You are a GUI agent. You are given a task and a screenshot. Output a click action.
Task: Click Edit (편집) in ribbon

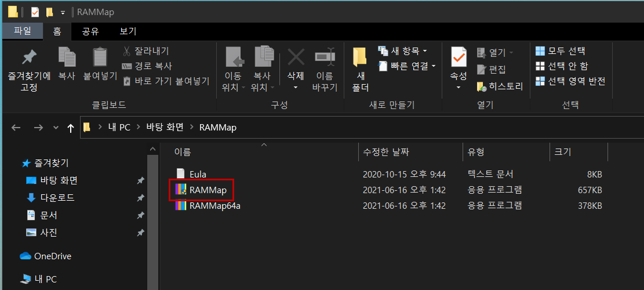[491, 69]
